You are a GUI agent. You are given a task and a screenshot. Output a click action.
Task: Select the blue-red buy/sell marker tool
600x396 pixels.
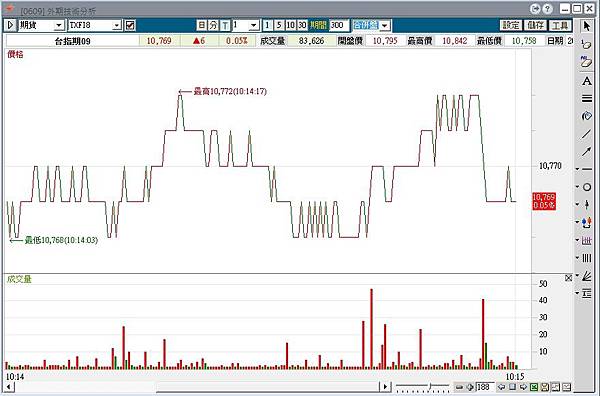587,222
